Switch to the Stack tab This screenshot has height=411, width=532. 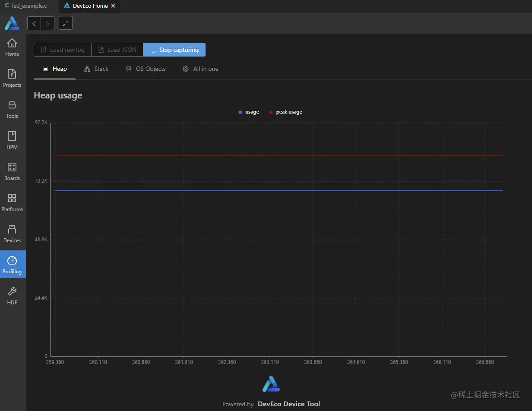coord(97,69)
